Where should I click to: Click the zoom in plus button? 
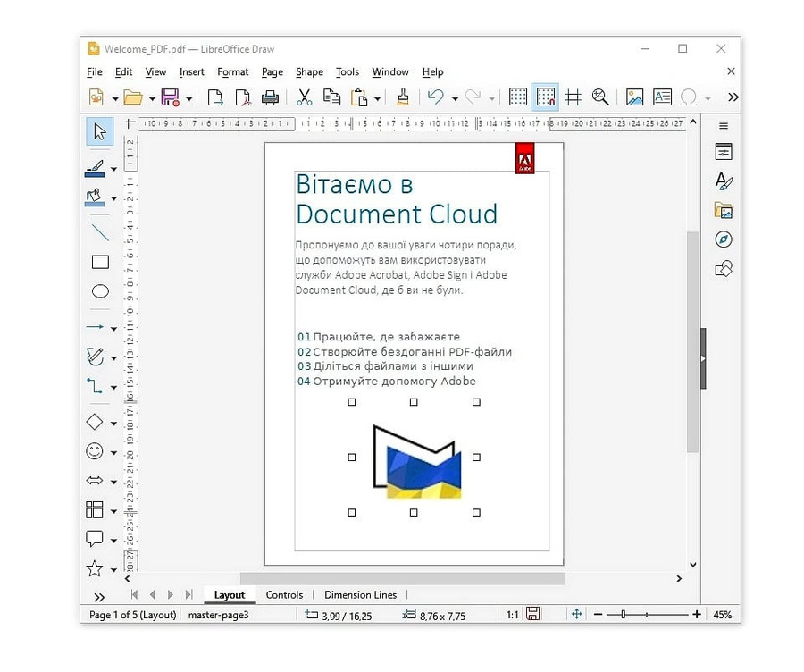[x=696, y=615]
